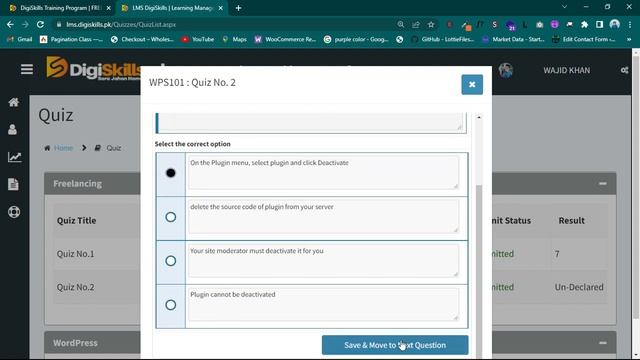Open the Gmail bookmark
The width and height of the screenshot is (640, 360).
20,39
